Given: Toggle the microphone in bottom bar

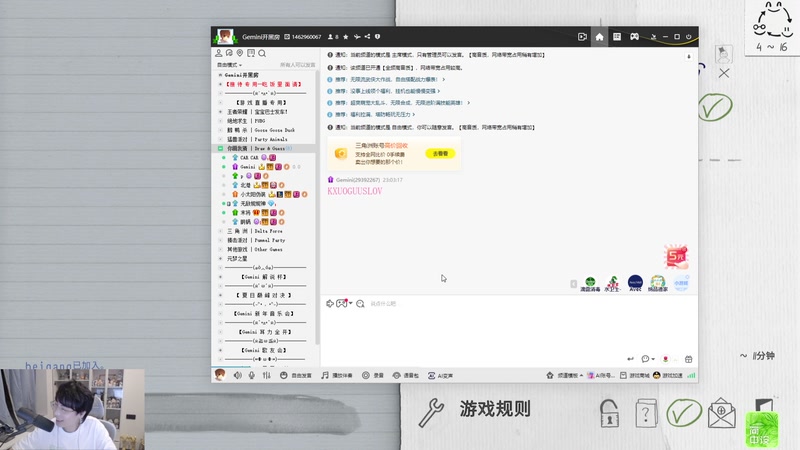Looking at the screenshot, I should point(252,376).
